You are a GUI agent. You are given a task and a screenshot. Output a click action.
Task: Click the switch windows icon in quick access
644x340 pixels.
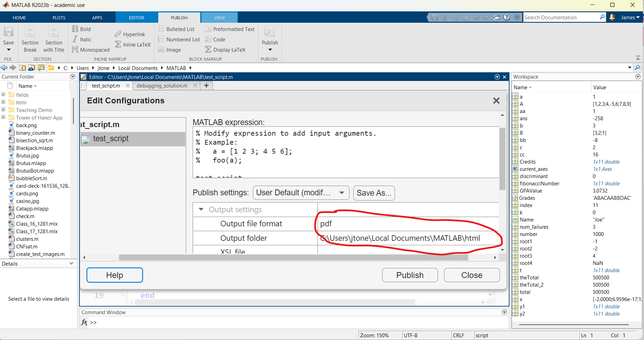click(x=496, y=17)
